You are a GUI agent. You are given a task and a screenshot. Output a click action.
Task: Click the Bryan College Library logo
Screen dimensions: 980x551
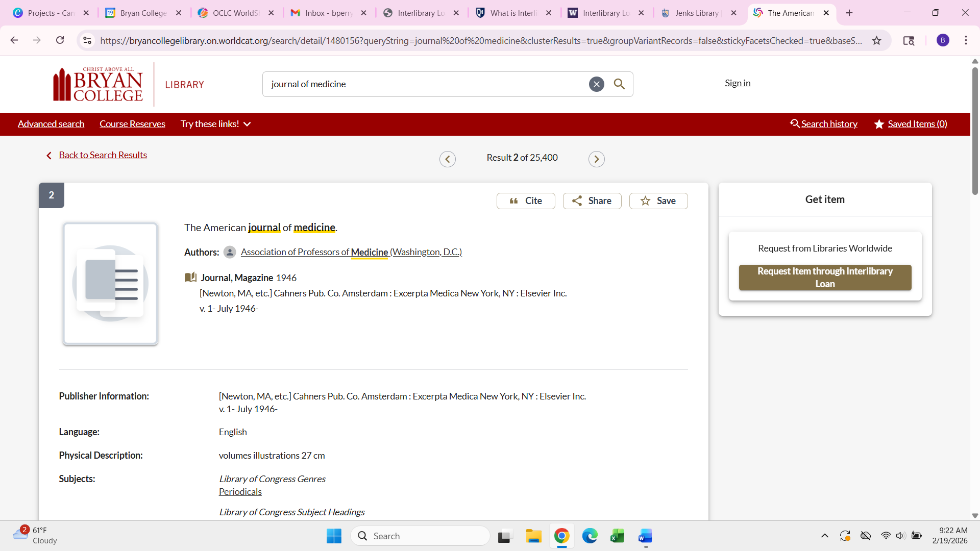[128, 84]
